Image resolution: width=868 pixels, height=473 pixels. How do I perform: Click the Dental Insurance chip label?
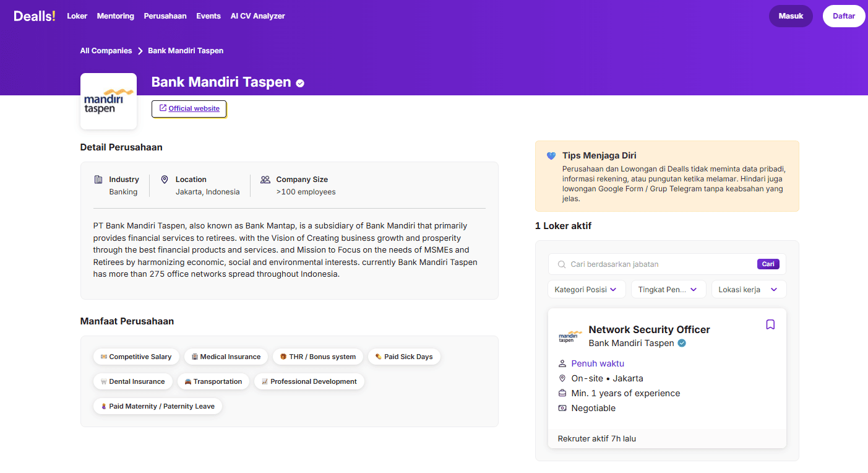pyautogui.click(x=137, y=381)
